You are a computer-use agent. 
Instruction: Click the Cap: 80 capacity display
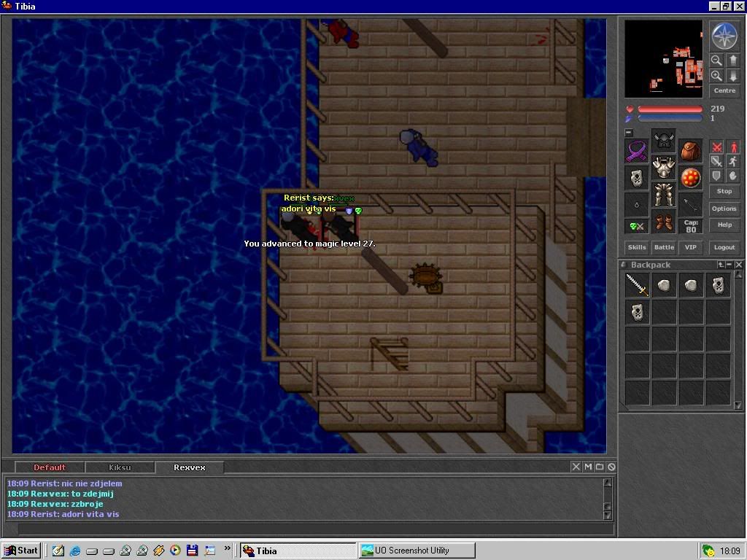tap(690, 227)
